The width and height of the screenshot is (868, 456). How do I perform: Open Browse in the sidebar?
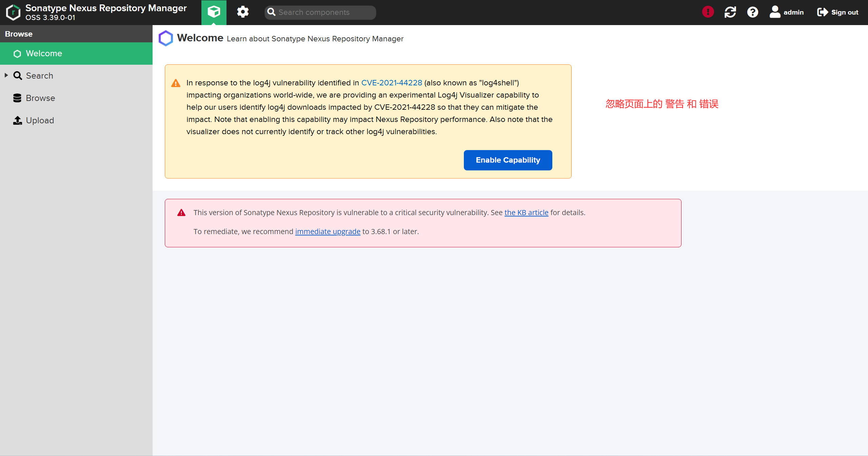coord(40,98)
